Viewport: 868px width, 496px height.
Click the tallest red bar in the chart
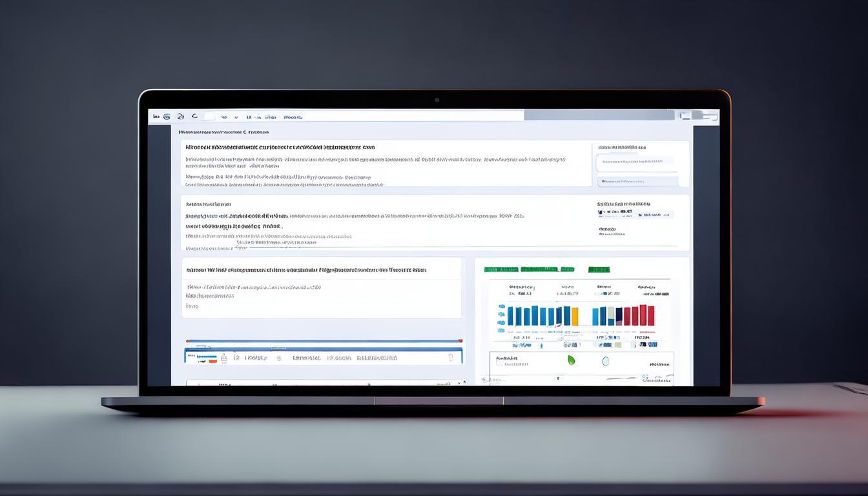(650, 315)
